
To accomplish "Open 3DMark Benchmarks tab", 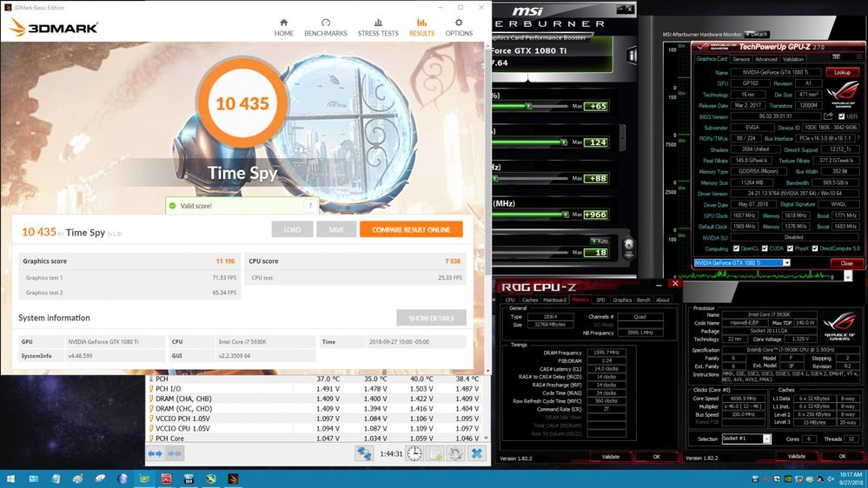I will [326, 28].
